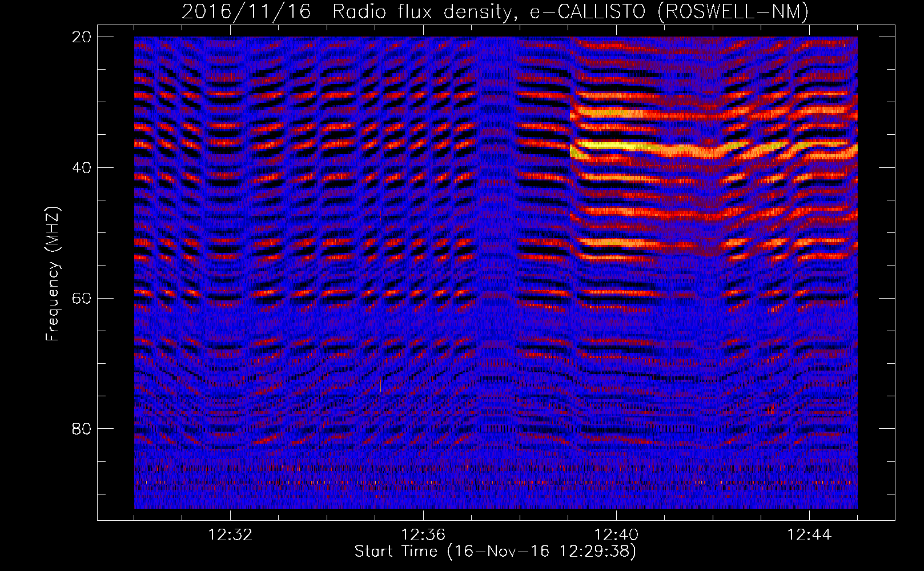Click the 12:44 time axis tick label
The width and height of the screenshot is (924, 571).
(809, 535)
